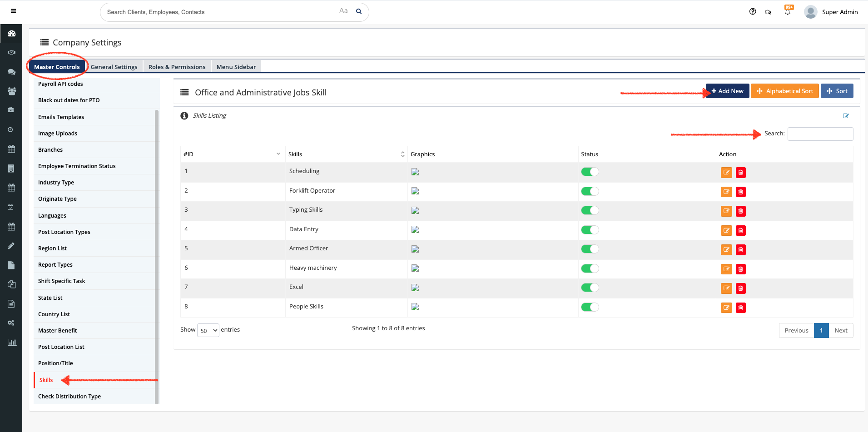Open Roles & Permissions tab
This screenshot has height=432, width=868.
[177, 67]
